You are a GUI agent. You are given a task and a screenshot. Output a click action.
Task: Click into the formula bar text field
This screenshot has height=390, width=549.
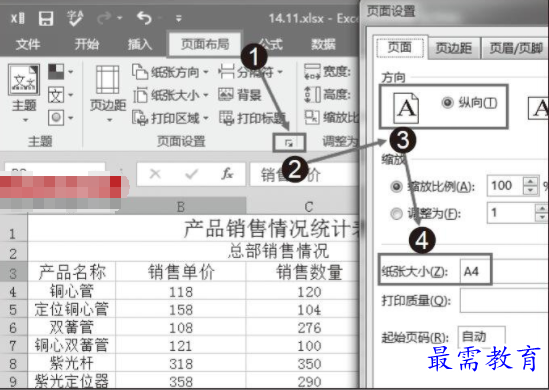coord(304,174)
